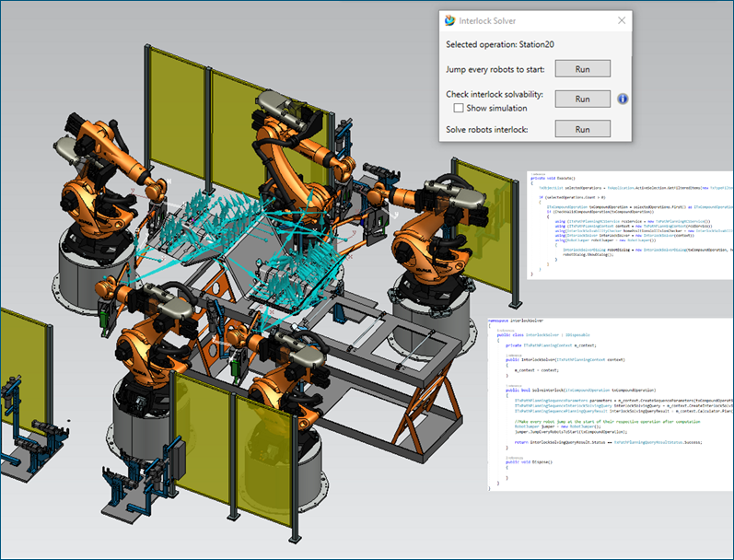Viewport: 734px width, 560px height.
Task: Click the Interlock Solver app icon in title bar
Action: coord(449,19)
